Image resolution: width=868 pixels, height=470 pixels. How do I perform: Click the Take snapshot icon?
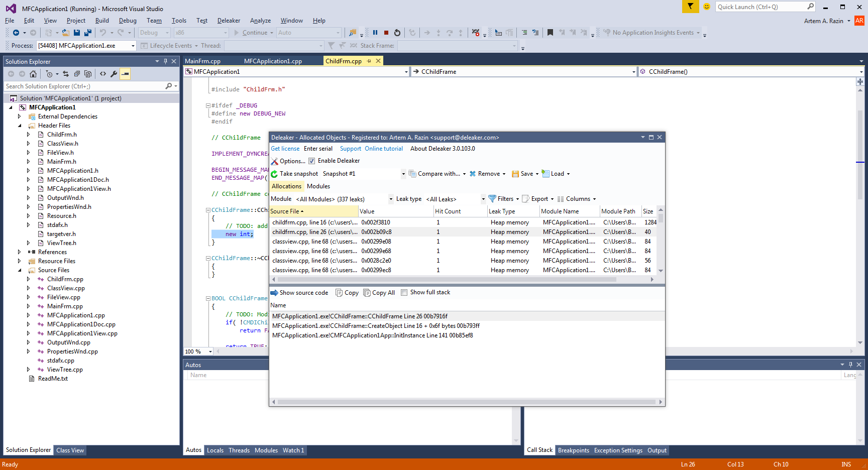click(x=274, y=174)
